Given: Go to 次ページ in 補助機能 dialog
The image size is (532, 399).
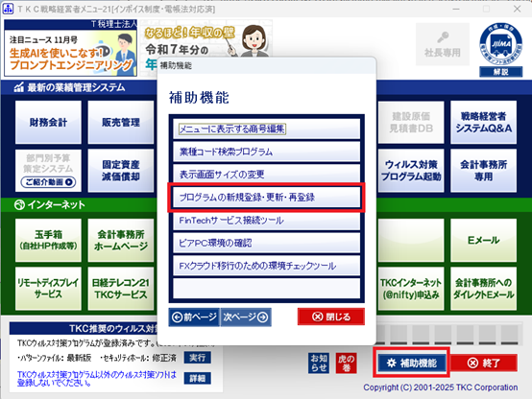Looking at the screenshot, I should pos(246,317).
